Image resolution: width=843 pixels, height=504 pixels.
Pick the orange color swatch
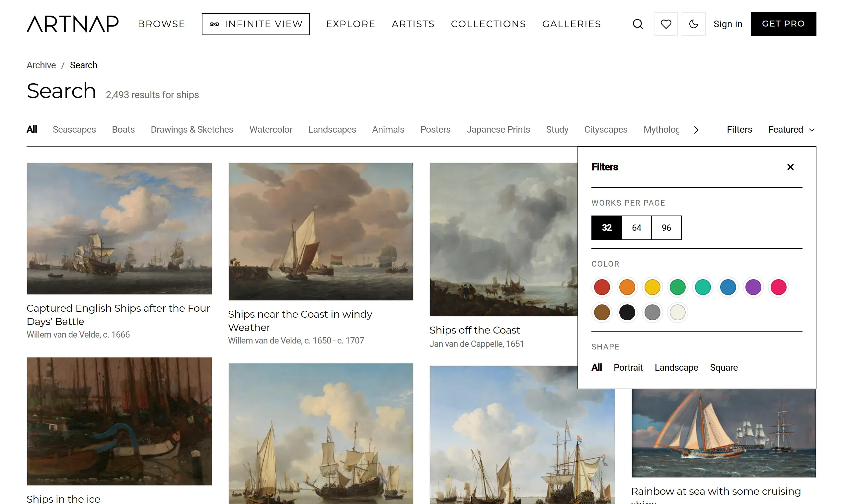pos(627,287)
